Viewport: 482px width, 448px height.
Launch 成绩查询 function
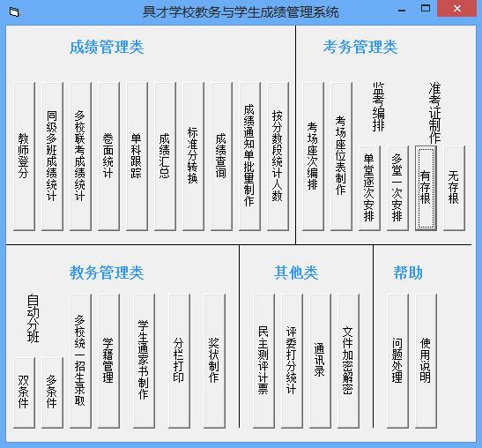(221, 156)
